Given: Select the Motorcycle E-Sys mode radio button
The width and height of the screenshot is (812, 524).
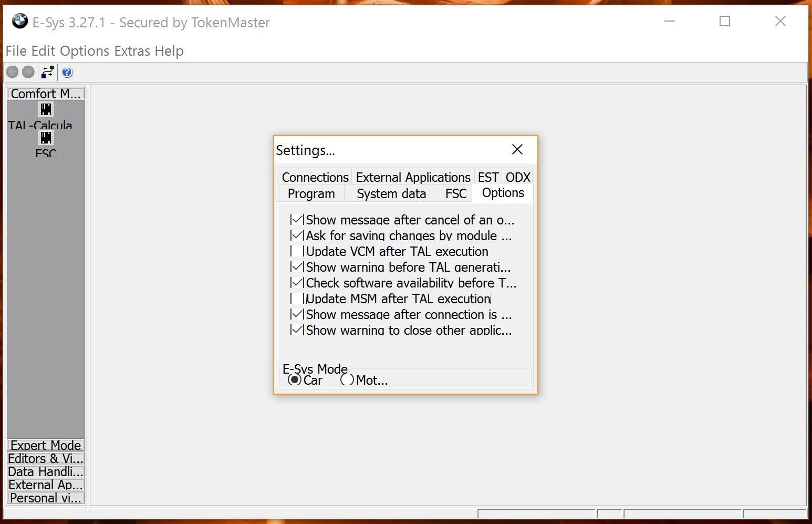Looking at the screenshot, I should (x=347, y=379).
